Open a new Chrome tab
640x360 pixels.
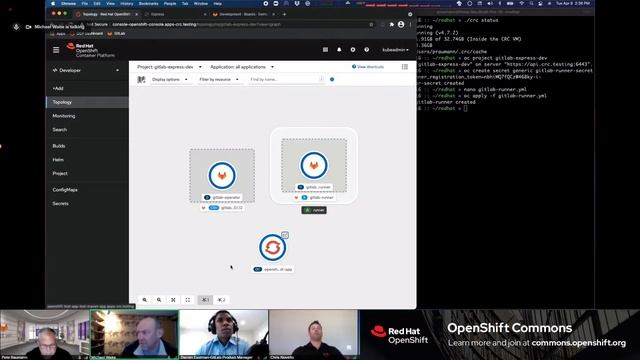(284, 14)
